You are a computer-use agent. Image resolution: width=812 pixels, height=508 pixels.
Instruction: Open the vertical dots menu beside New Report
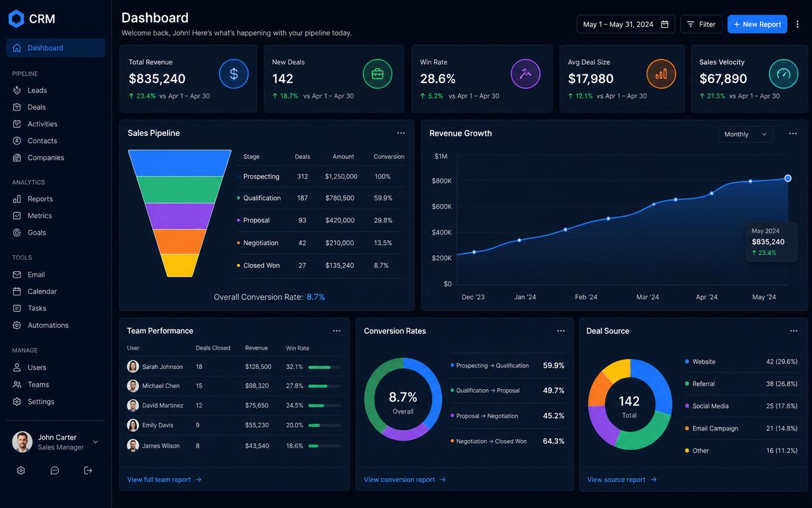(797, 24)
